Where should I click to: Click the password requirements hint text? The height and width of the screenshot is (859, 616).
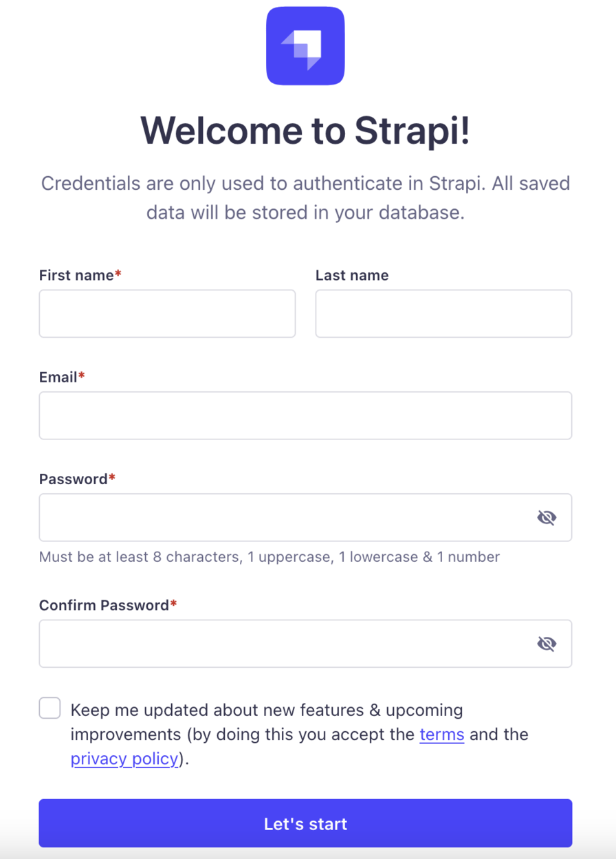269,557
